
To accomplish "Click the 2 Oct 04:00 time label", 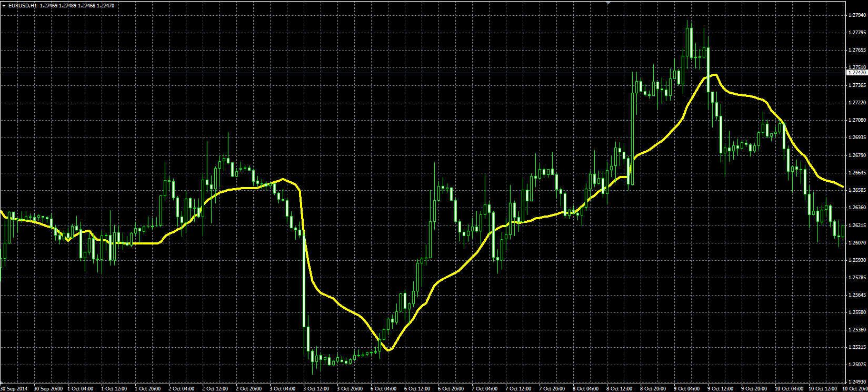I will click(x=182, y=389).
